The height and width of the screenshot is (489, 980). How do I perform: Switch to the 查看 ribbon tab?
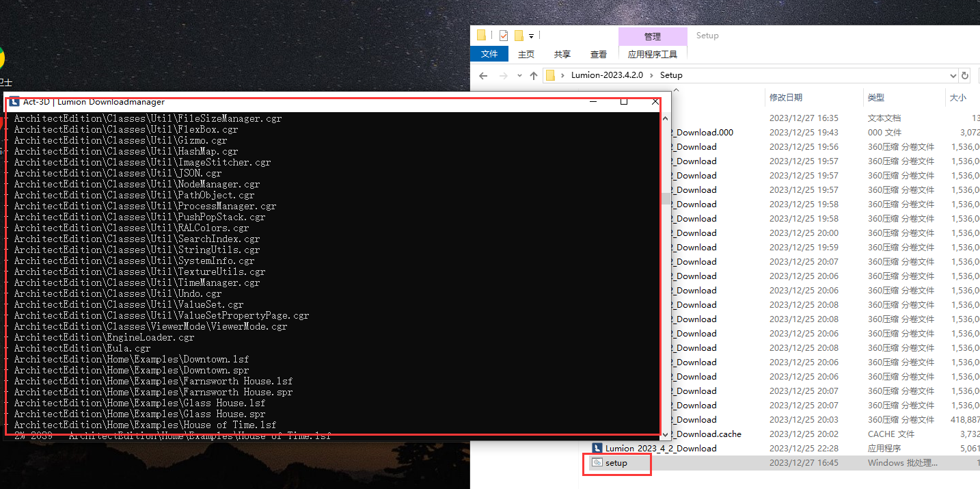[x=598, y=54]
